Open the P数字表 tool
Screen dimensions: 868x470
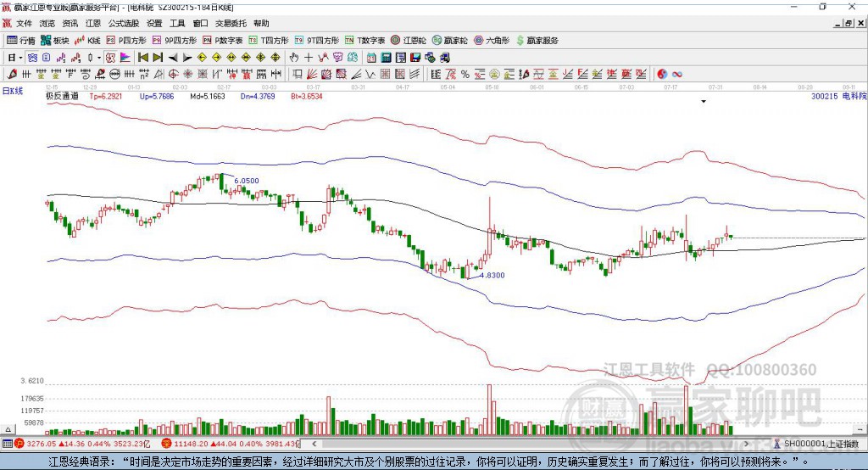pyautogui.click(x=223, y=41)
